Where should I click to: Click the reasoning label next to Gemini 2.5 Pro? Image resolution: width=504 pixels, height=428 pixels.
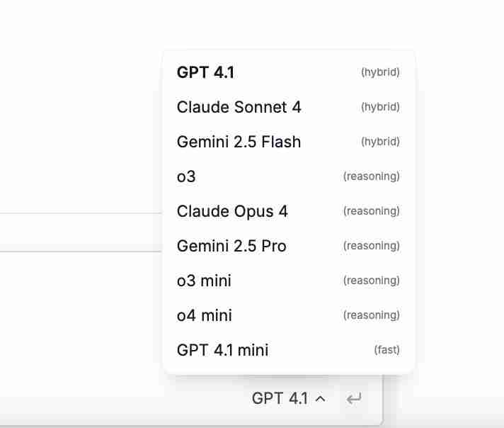click(x=371, y=246)
